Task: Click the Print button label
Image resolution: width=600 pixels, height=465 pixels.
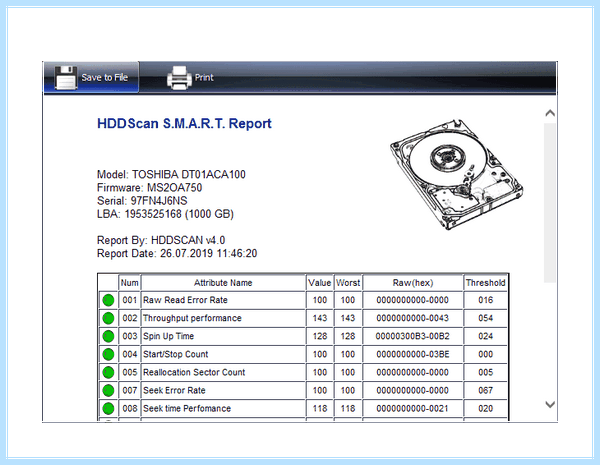Action: coord(204,77)
